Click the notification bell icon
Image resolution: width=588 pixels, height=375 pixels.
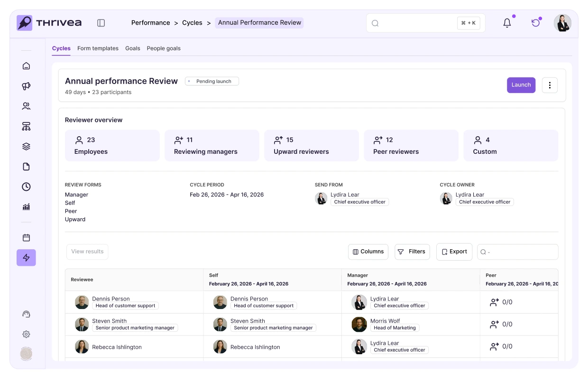coord(507,23)
